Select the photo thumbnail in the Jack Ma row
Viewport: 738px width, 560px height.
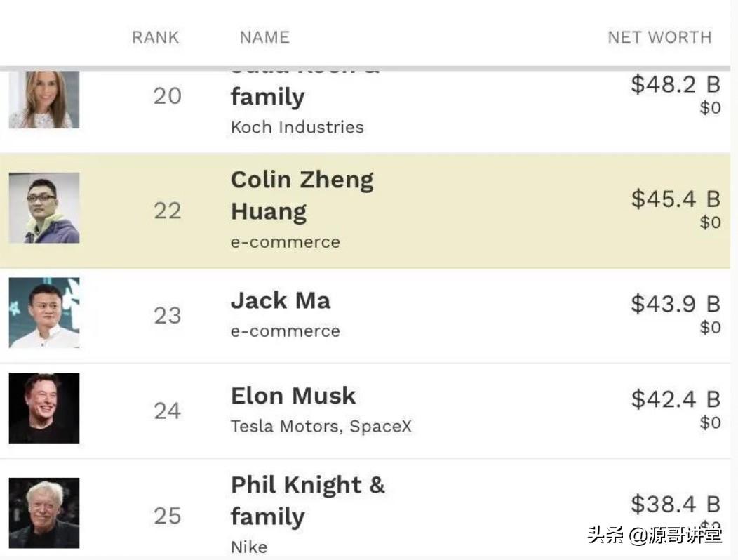[44, 313]
